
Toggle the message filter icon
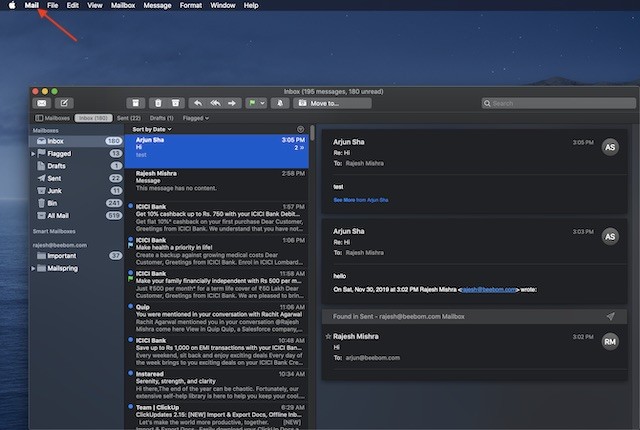coord(300,129)
